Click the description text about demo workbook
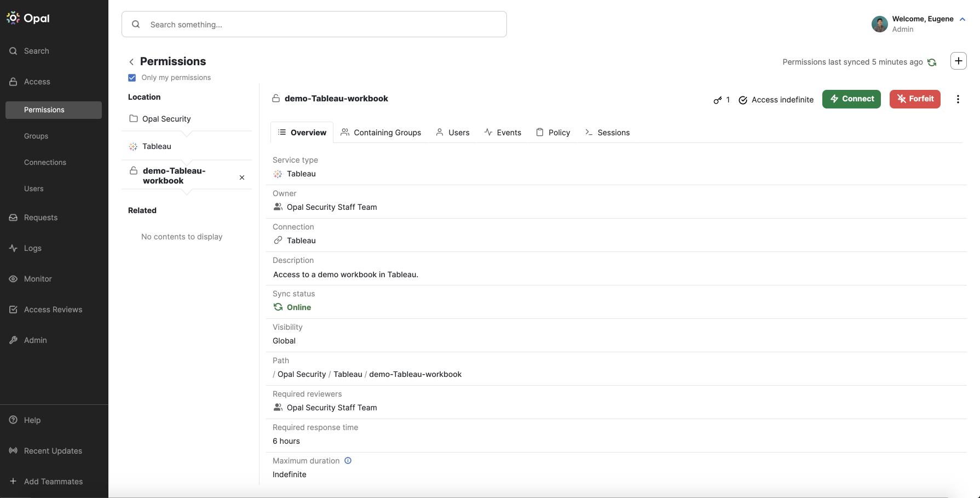Image resolution: width=980 pixels, height=498 pixels. point(345,274)
